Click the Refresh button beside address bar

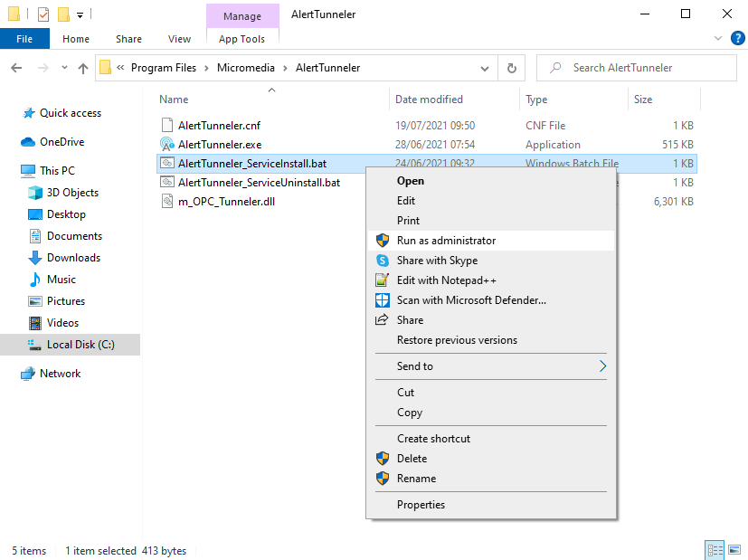pyautogui.click(x=511, y=68)
